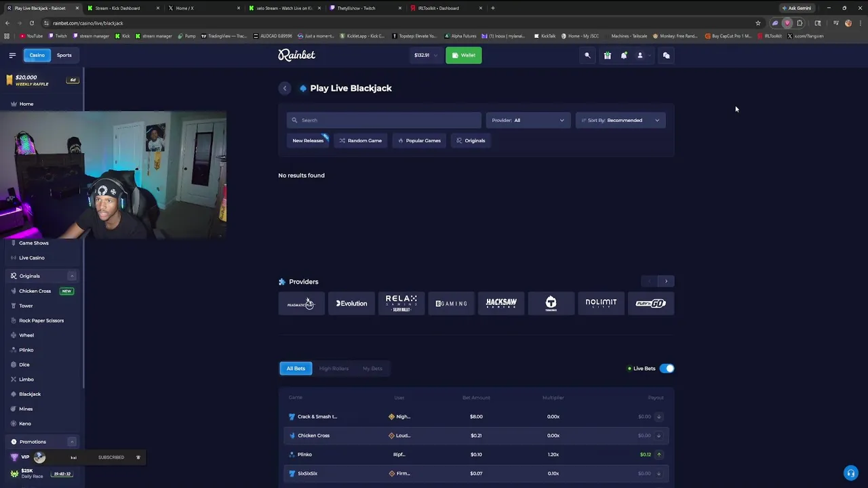
Task: Select the Play'n GO provider logo
Action: tap(651, 304)
